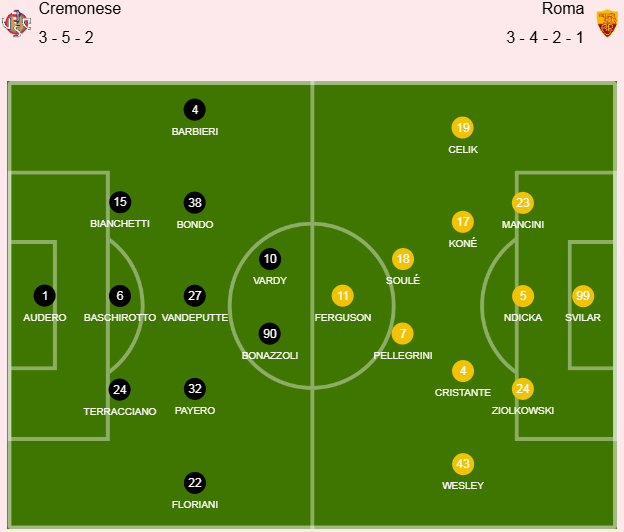
Task: Click Ndicka's number 5 marker
Action: (522, 296)
